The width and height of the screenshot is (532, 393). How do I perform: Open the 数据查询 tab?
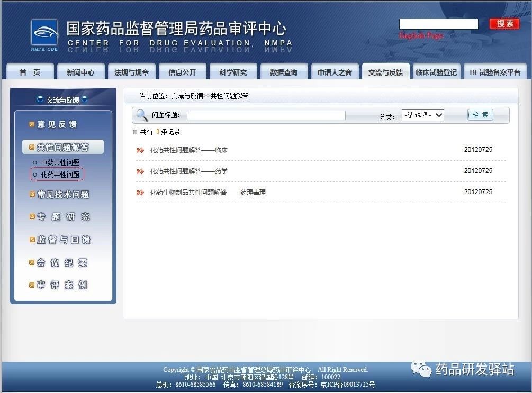284,72
